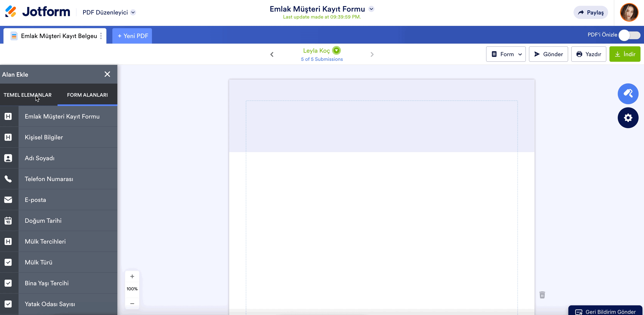The height and width of the screenshot is (315, 644).
Task: Click the Paylaş share button
Action: tap(591, 13)
